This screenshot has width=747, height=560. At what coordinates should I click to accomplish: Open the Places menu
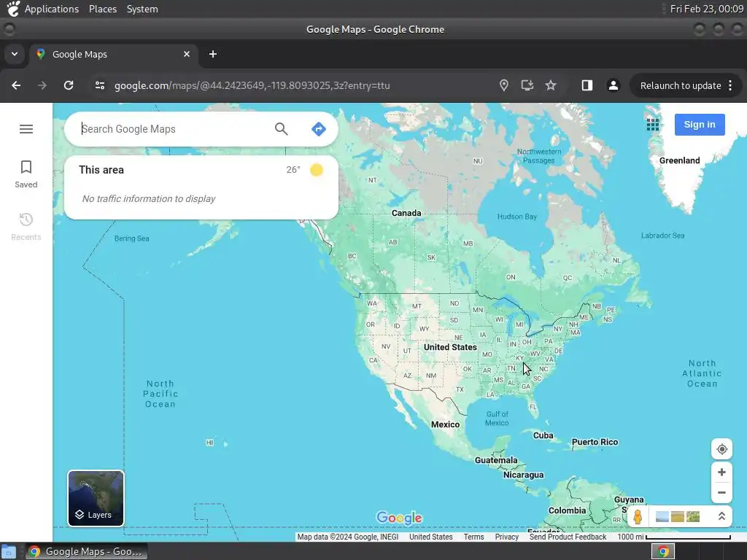102,9
